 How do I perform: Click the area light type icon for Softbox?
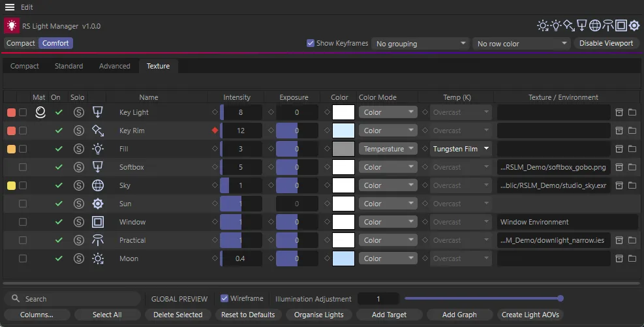(98, 167)
